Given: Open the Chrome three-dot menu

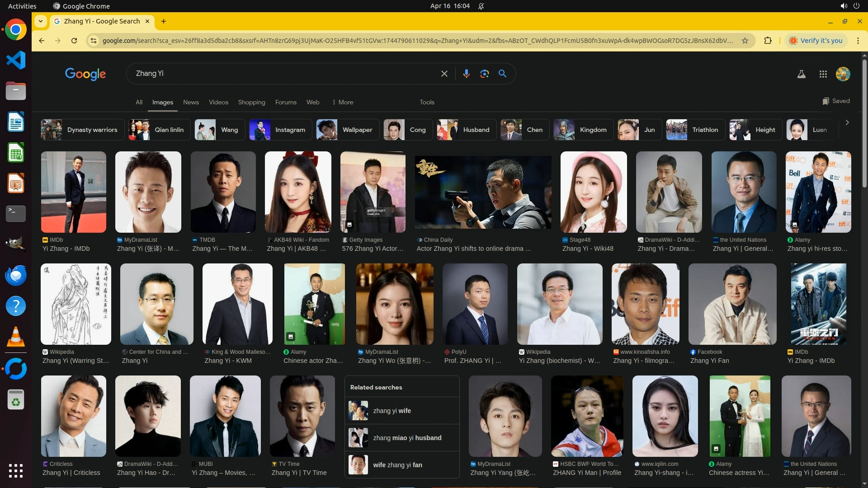Looking at the screenshot, I should pos(858,41).
